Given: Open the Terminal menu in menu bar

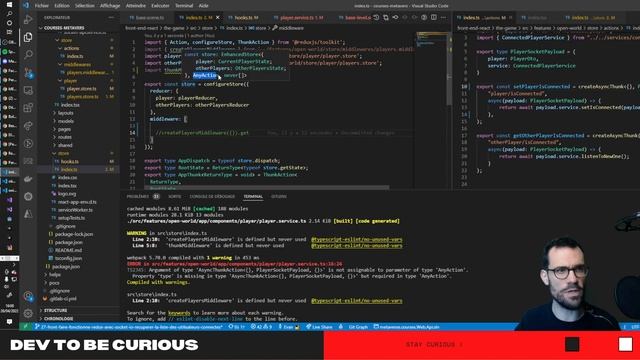Looking at the screenshot, I should [x=184, y=6].
